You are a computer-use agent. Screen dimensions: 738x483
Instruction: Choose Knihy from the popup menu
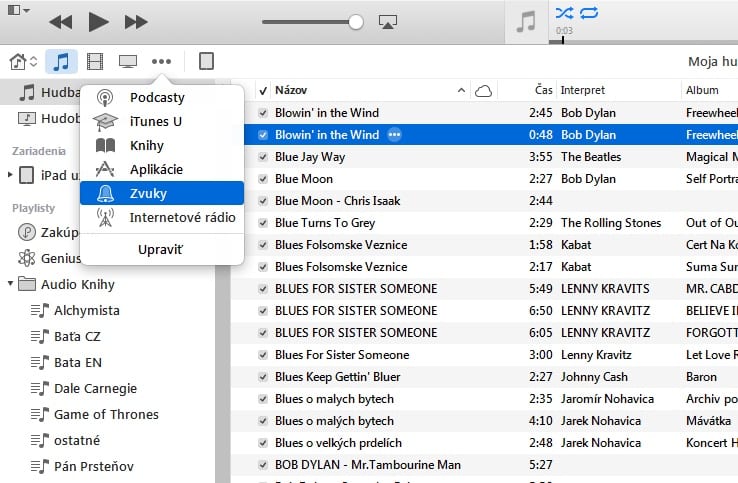click(x=162, y=145)
